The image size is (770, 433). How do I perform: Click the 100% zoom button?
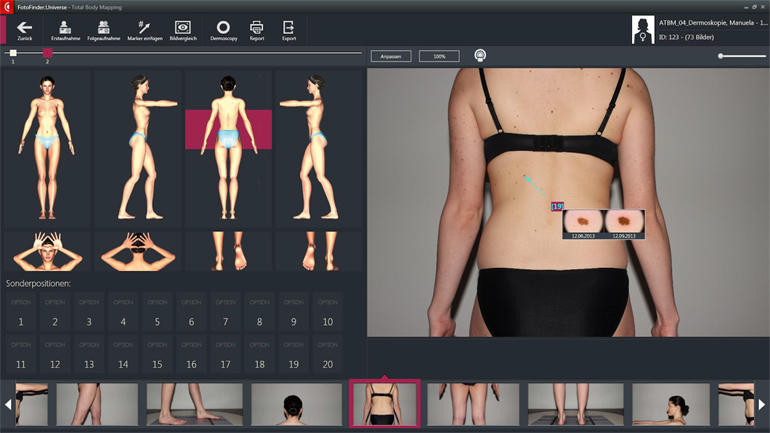click(x=439, y=56)
